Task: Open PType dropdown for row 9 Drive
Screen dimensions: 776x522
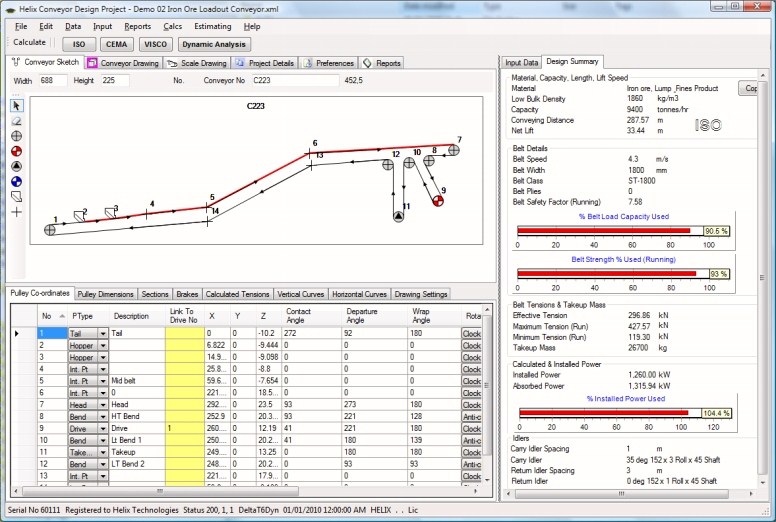Action: pos(103,428)
